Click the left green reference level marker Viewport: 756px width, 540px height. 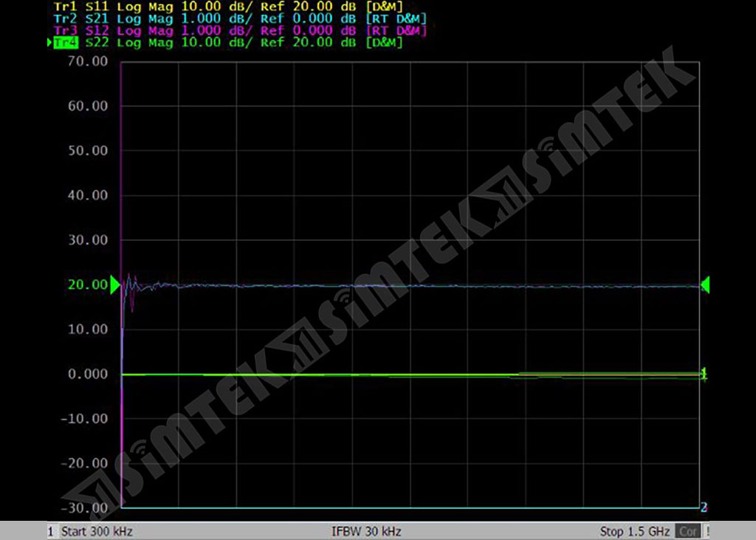(115, 284)
